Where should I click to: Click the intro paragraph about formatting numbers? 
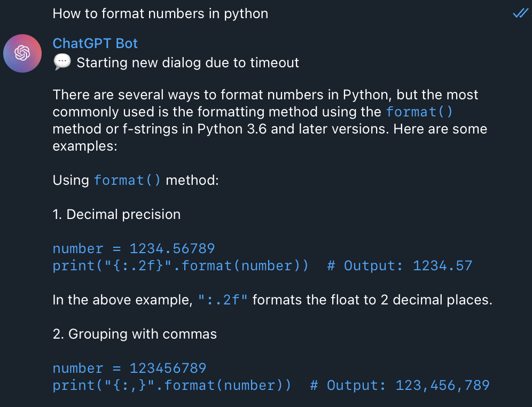(x=270, y=120)
